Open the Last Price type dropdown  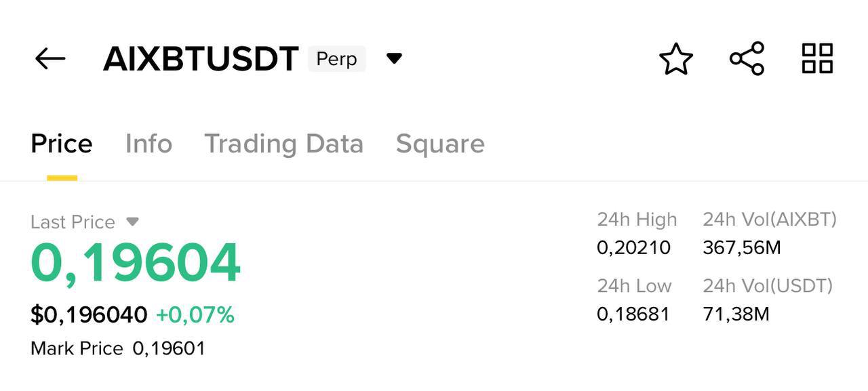133,222
